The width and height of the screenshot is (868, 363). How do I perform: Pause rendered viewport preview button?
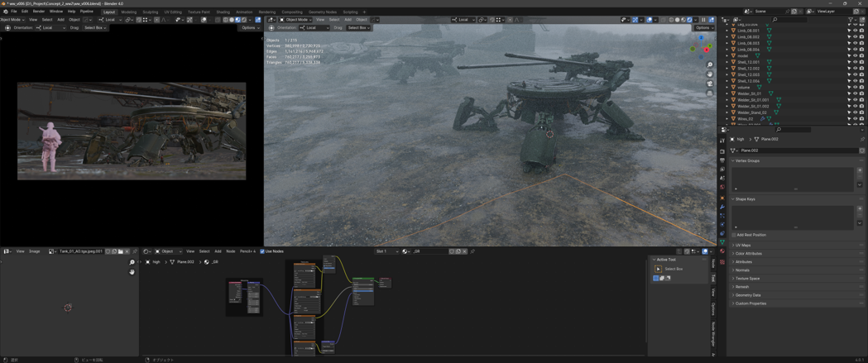point(704,19)
